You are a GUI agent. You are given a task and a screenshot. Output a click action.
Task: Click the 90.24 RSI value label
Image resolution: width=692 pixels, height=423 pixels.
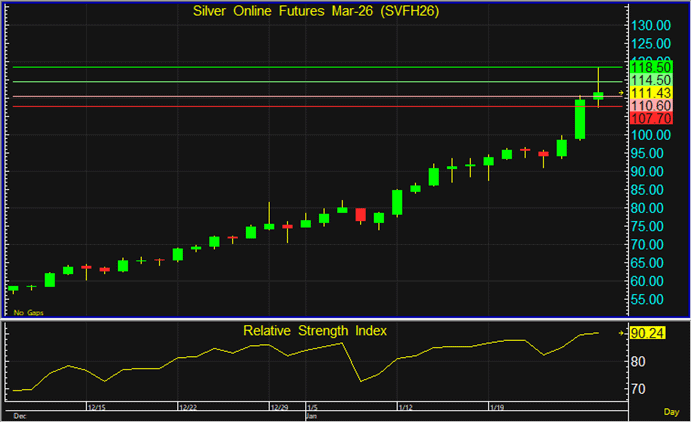point(650,334)
